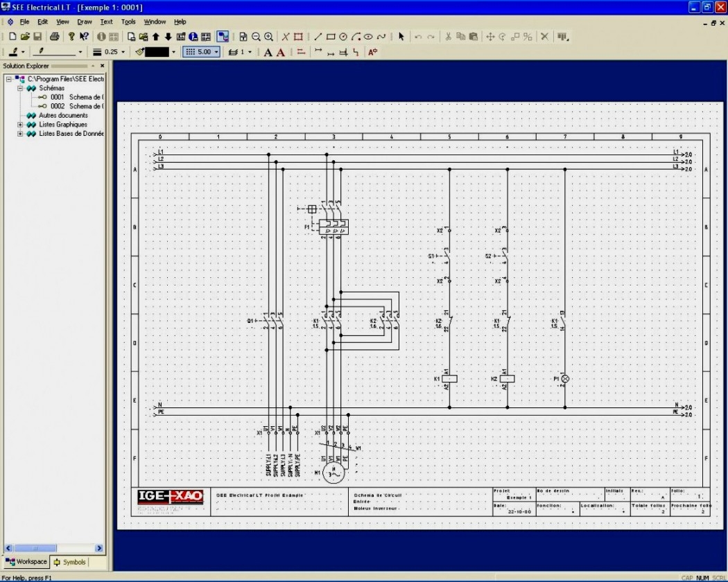This screenshot has height=582, width=728.
Task: Click the black fill color swatch
Action: tap(156, 51)
